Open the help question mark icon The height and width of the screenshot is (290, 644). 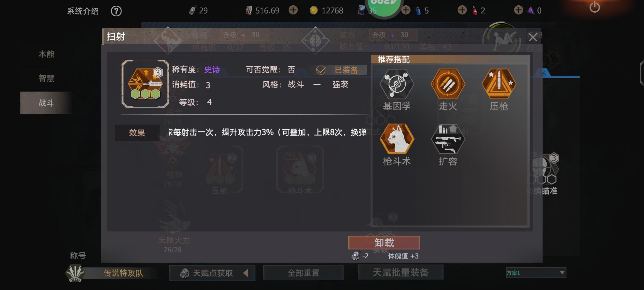click(x=116, y=11)
